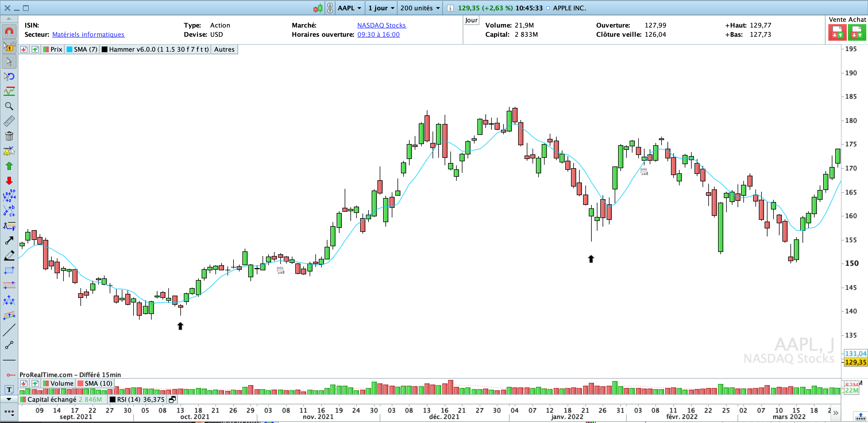Click the Vente sell order button

(x=837, y=33)
